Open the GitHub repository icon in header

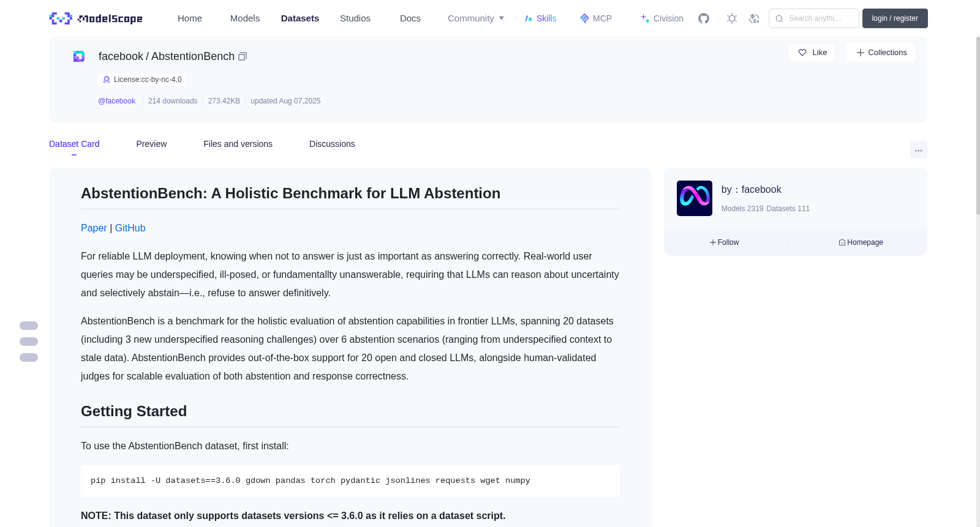pos(704,18)
